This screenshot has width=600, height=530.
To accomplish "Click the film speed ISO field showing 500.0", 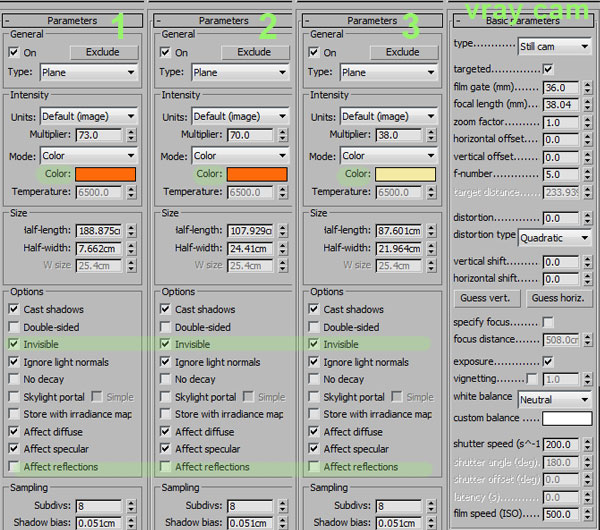I will 561,514.
